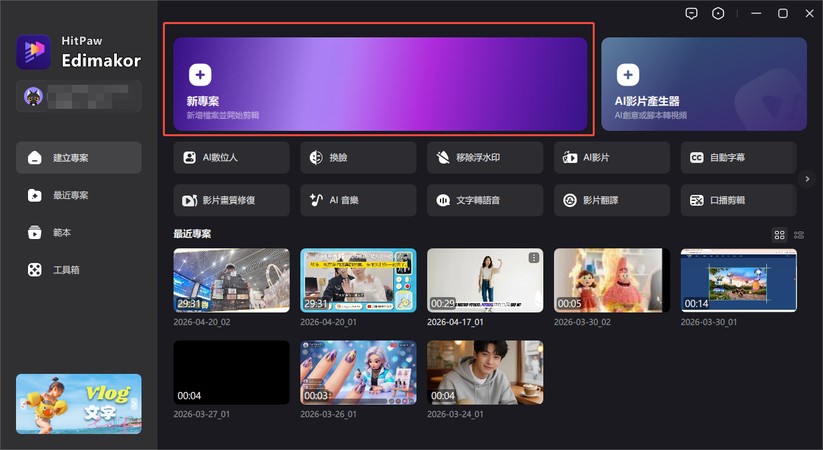Click project name text 2026-03-24_01

(455, 414)
